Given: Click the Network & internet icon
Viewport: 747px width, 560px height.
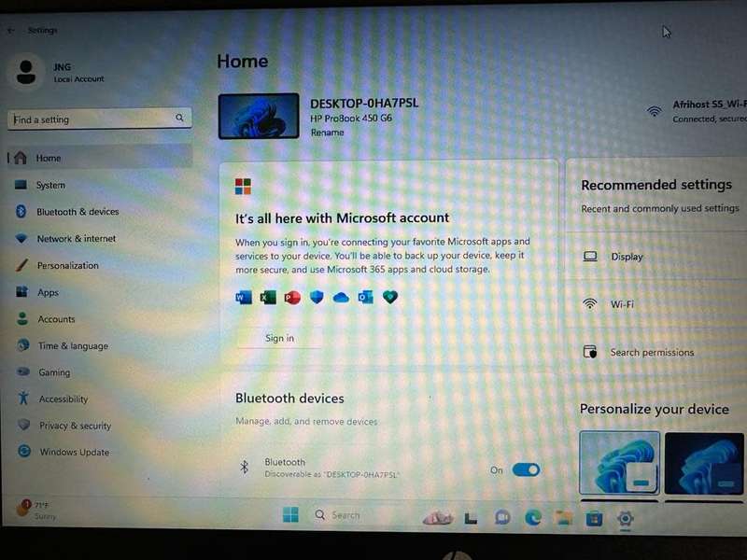Looking at the screenshot, I should click(x=21, y=238).
